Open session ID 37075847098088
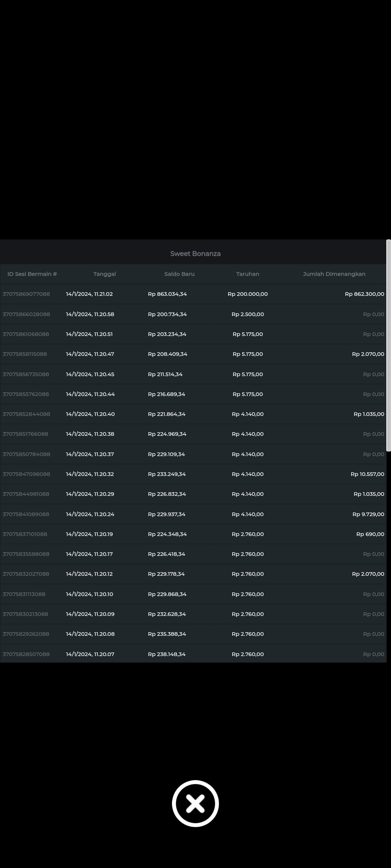Viewport: 391px width, 868px height. point(26,474)
